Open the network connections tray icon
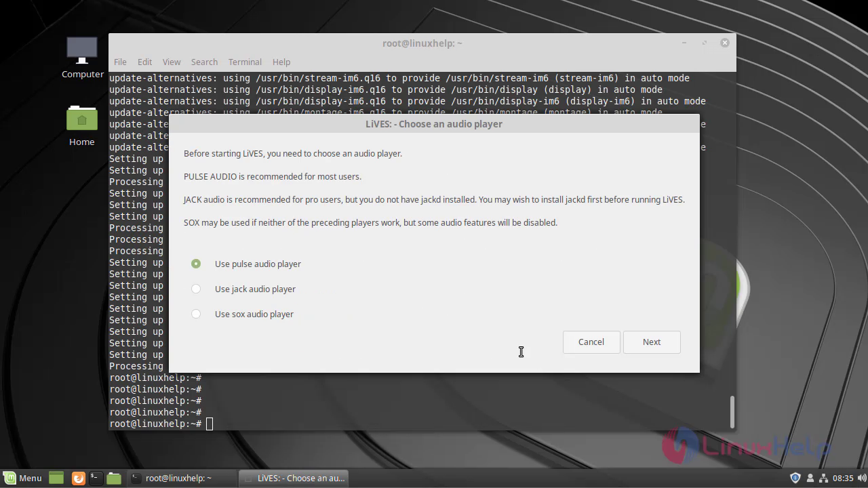This screenshot has height=488, width=868. click(x=823, y=478)
